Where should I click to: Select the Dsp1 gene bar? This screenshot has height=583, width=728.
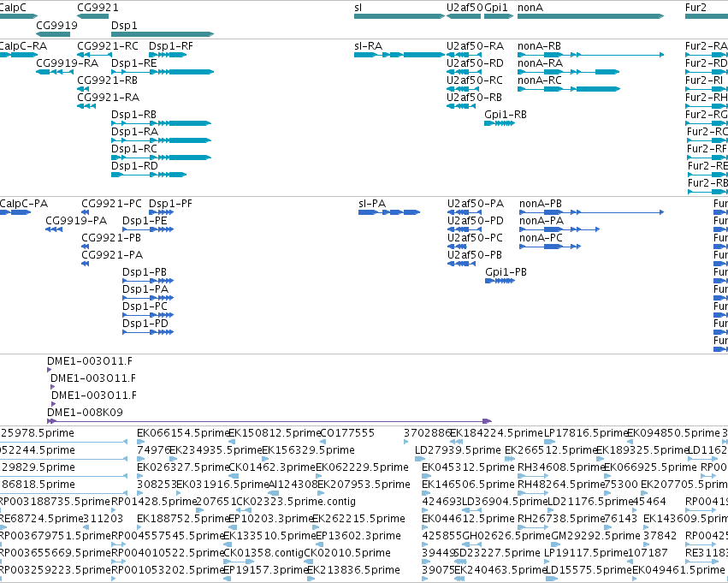pos(163,34)
